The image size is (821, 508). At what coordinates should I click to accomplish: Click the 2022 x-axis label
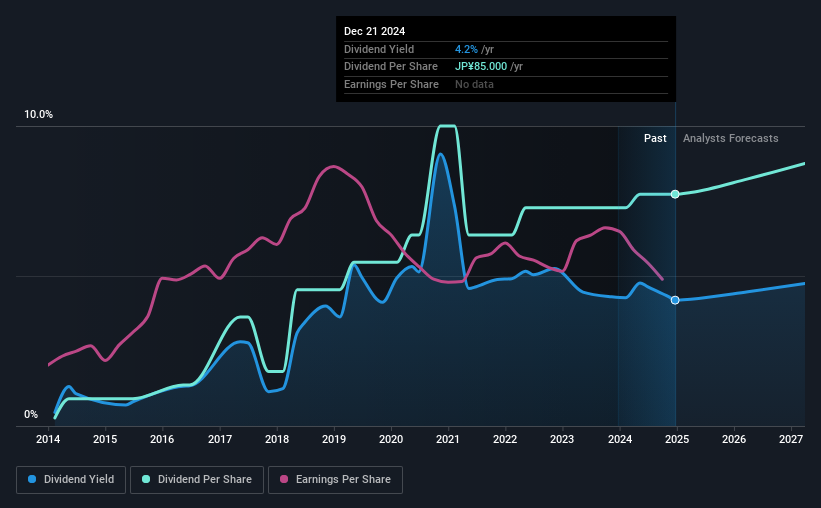(505, 439)
